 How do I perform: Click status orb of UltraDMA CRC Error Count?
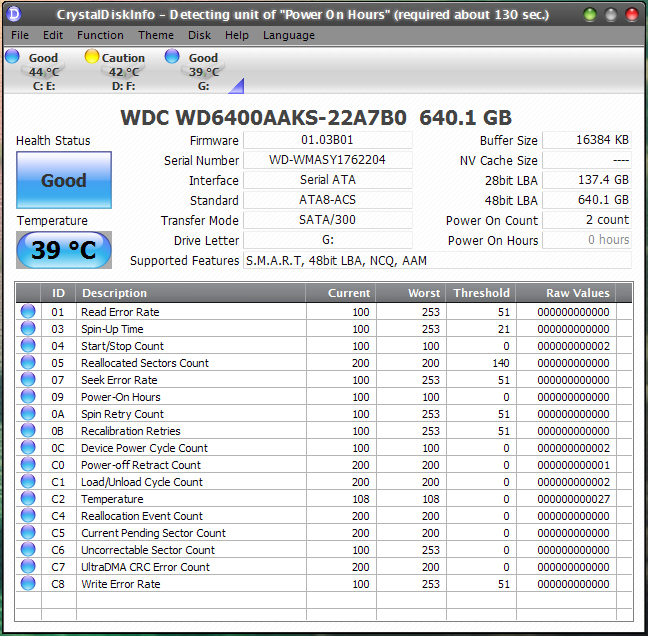coord(28,566)
